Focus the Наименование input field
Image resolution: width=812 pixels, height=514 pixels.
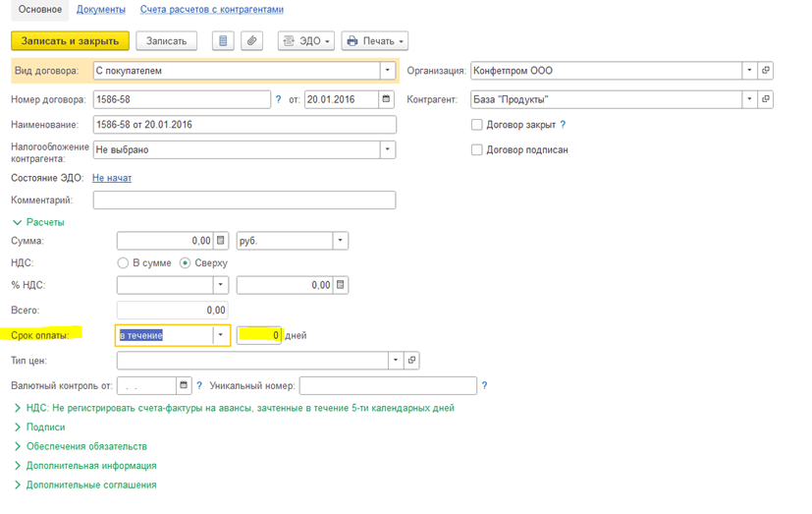[x=244, y=125]
